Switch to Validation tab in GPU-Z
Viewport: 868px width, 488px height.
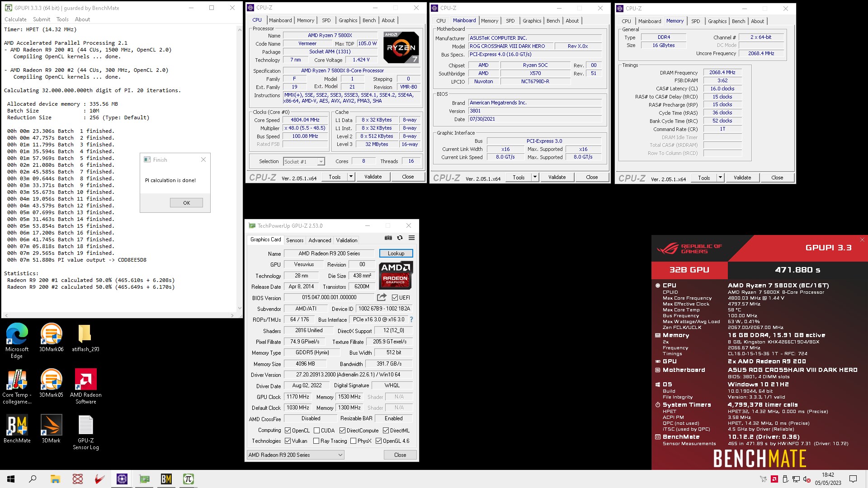(x=346, y=240)
